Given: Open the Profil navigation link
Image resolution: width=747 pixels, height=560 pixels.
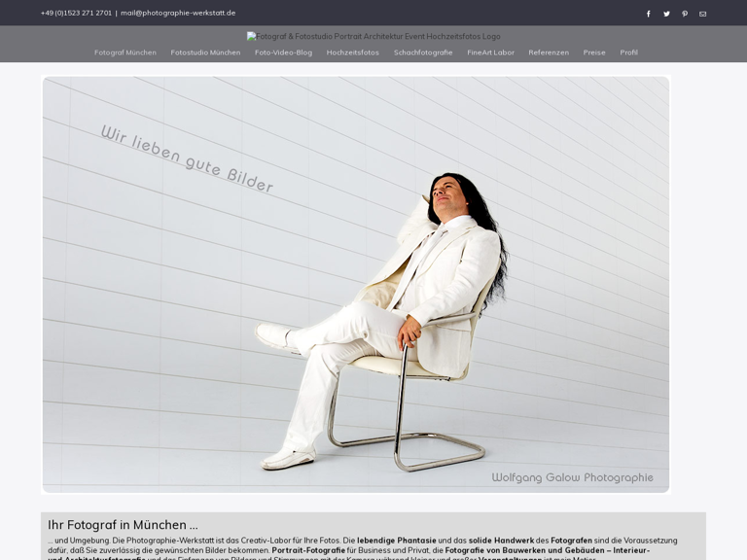Looking at the screenshot, I should tap(629, 52).
